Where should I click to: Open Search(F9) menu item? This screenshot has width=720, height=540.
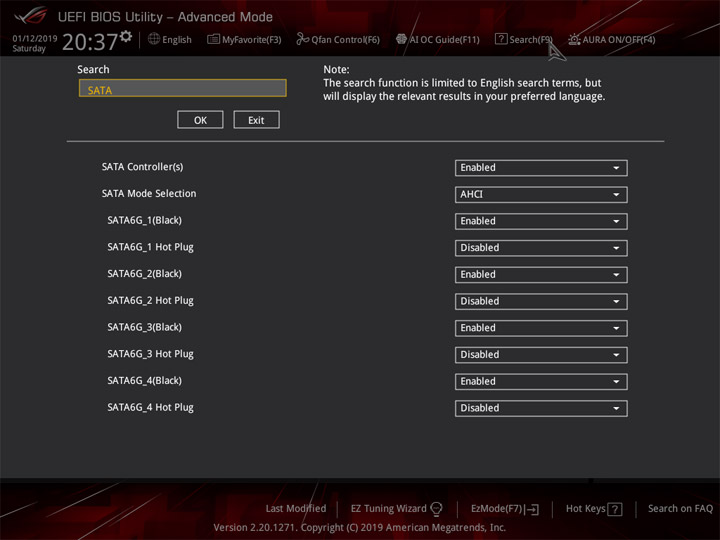coord(531,40)
